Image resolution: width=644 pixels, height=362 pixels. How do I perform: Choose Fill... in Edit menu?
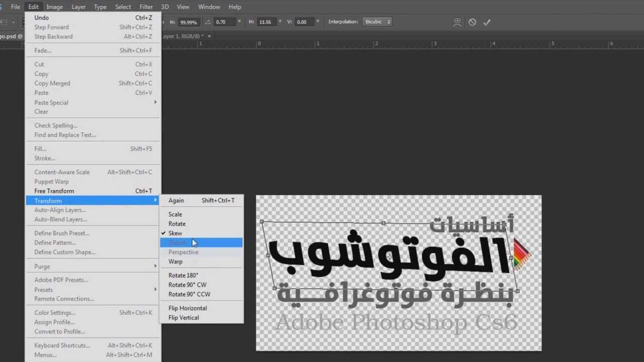[93, 149]
